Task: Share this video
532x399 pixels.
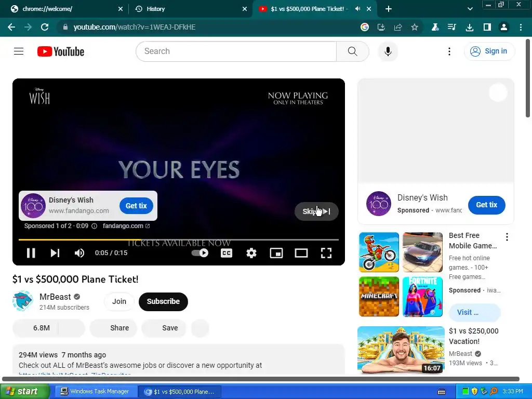Action: point(113,328)
